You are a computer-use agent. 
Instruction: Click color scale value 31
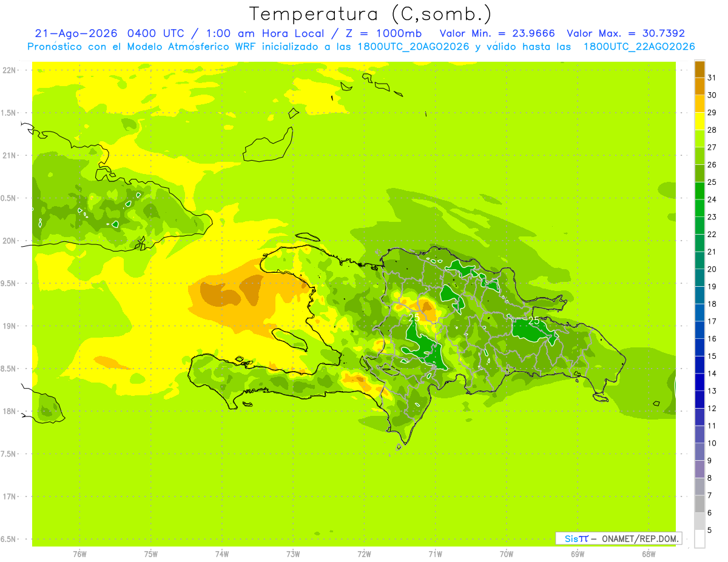tap(712, 78)
